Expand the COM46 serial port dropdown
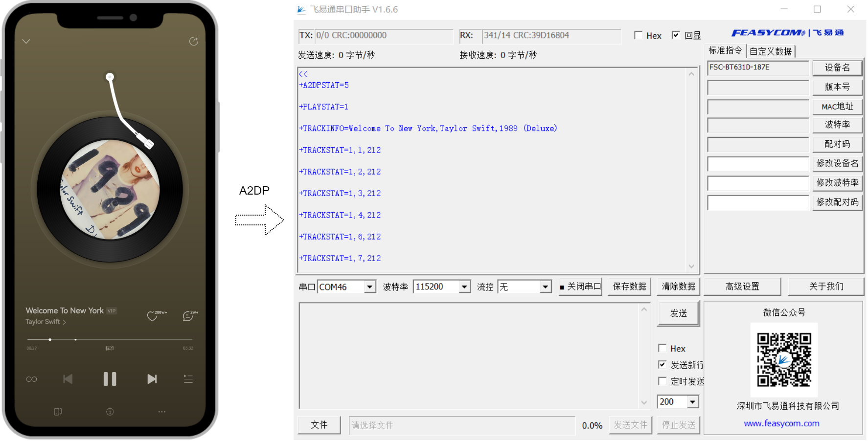868x441 pixels. coord(370,287)
